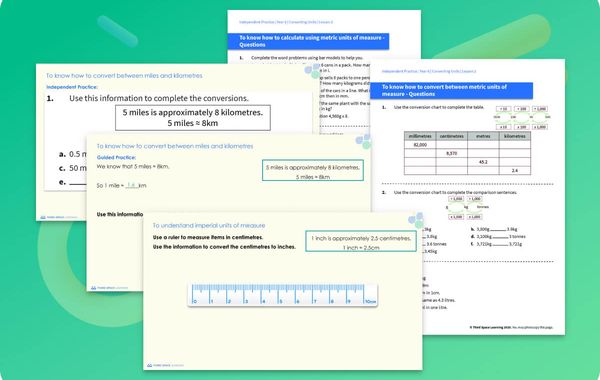Select the '5 miles ≈ 8km' black-bordered box
Image resolution: width=600 pixels, height=380 pixels.
pyautogui.click(x=193, y=118)
